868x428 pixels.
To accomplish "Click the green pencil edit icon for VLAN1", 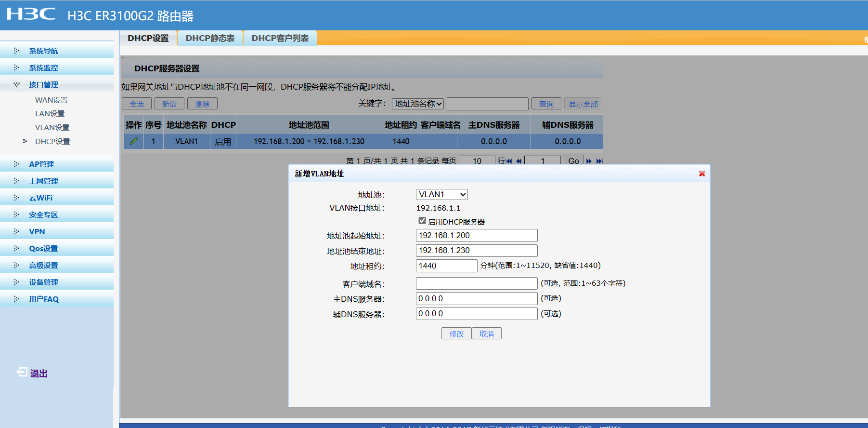I will point(134,141).
